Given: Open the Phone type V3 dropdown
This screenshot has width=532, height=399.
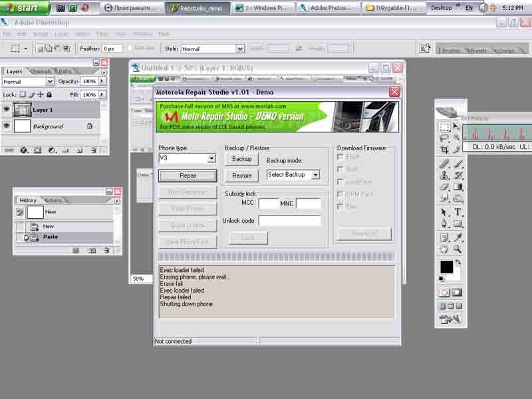Looking at the screenshot, I should click(211, 158).
